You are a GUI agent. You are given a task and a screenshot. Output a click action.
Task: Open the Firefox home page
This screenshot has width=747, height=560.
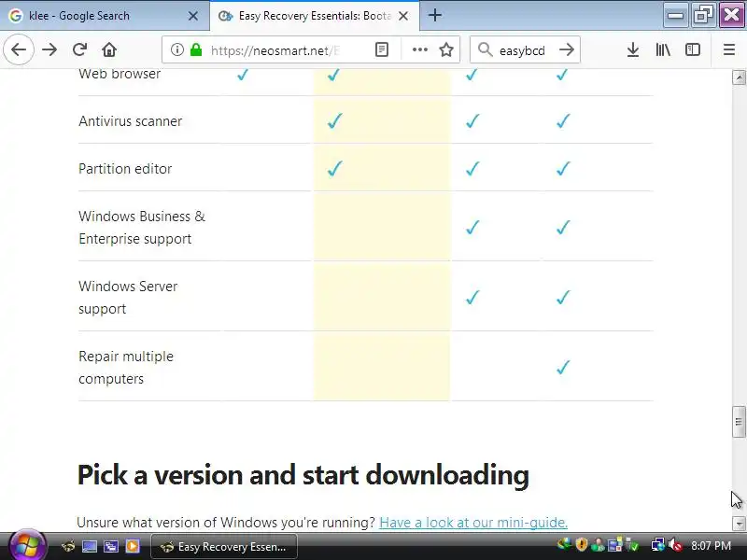pos(109,49)
